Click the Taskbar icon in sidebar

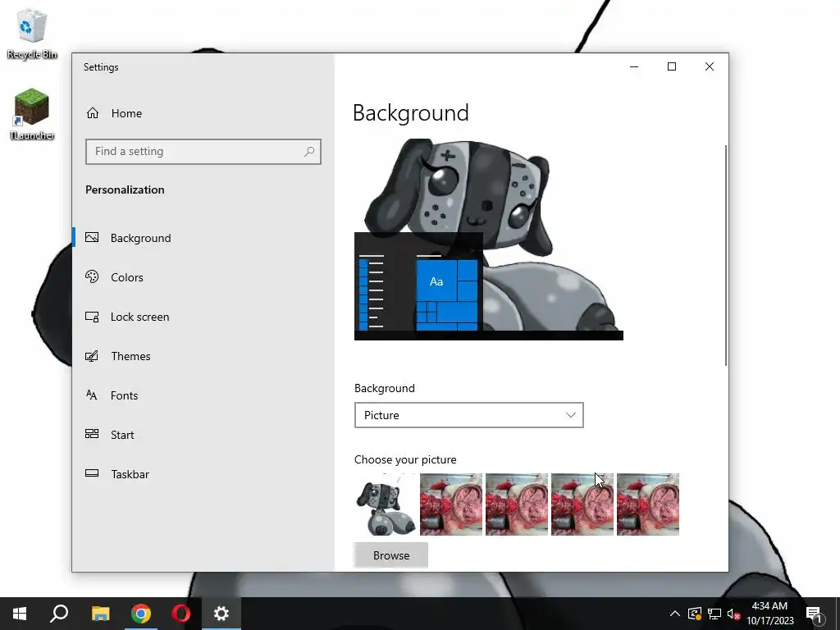[92, 473]
